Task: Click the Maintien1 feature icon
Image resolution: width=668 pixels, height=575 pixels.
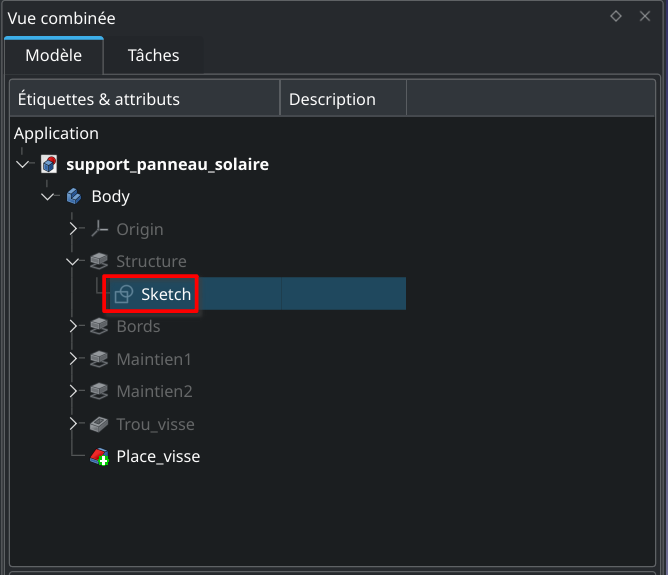Action: (99, 359)
